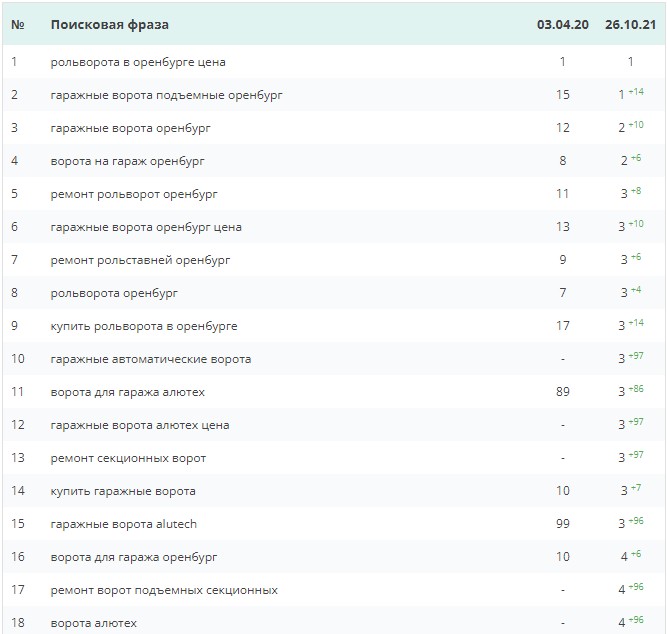
Task: Click phrase "гаражные ворота оренбург цена"
Action: [146, 227]
